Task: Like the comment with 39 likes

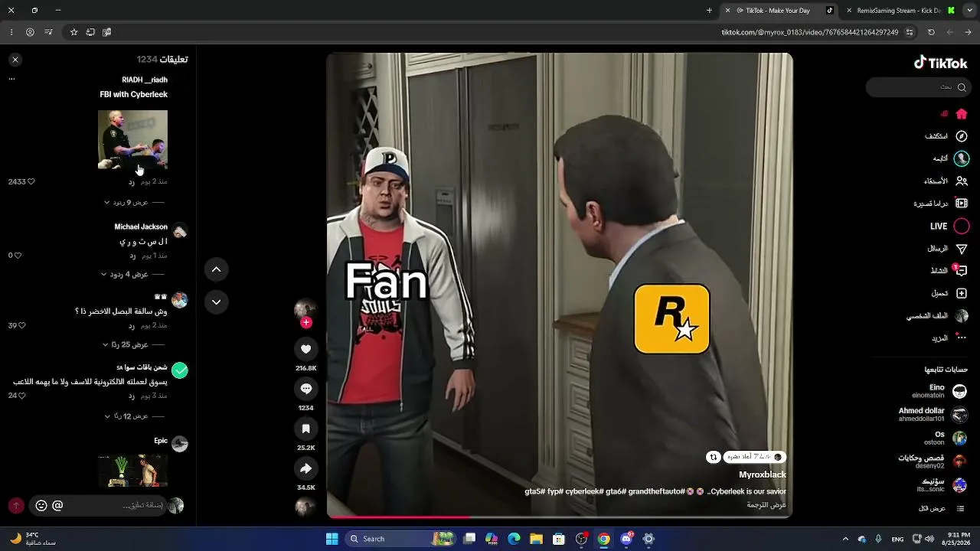Action: 21,325
